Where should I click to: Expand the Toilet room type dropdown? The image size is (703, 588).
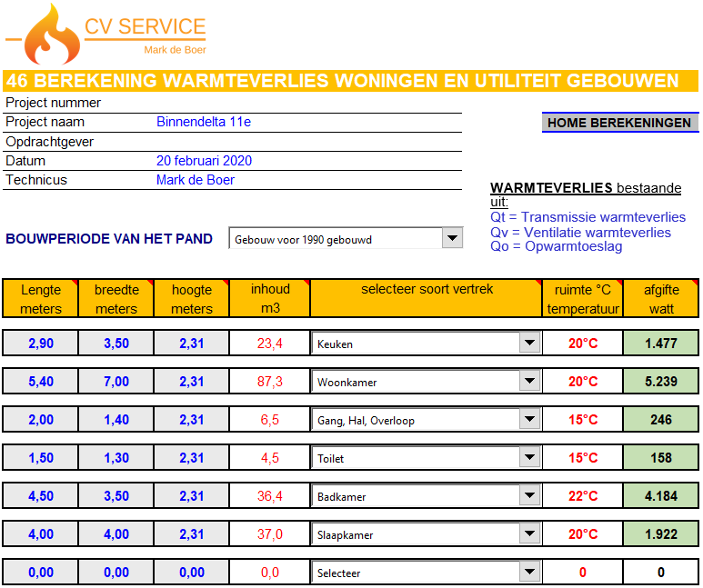[529, 457]
